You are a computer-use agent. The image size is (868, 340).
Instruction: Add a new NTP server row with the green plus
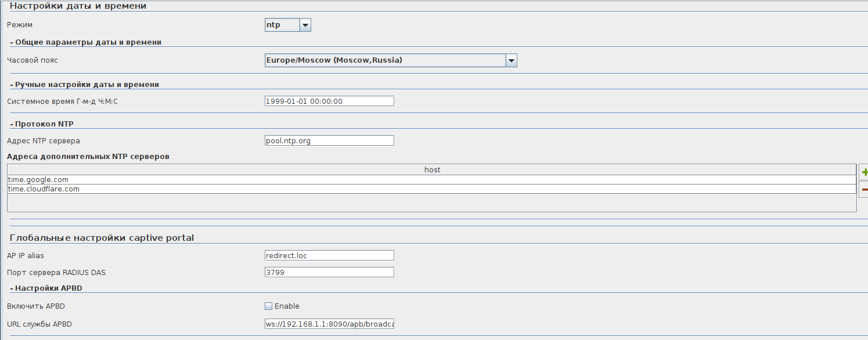(x=864, y=172)
